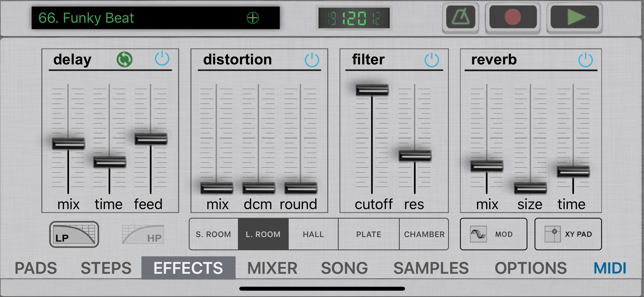This screenshot has height=297, width=644.
Task: Choose the L. ROOM reverb type
Action: pyautogui.click(x=263, y=234)
